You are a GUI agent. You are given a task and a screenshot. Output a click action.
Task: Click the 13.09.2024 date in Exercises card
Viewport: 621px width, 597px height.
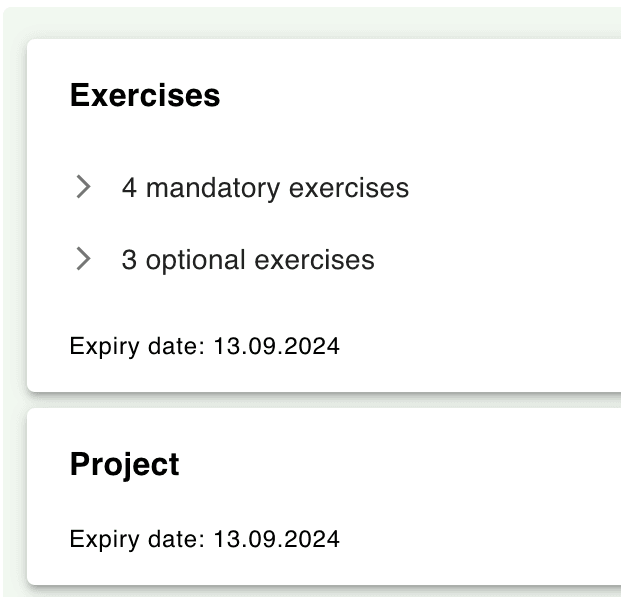click(x=276, y=347)
